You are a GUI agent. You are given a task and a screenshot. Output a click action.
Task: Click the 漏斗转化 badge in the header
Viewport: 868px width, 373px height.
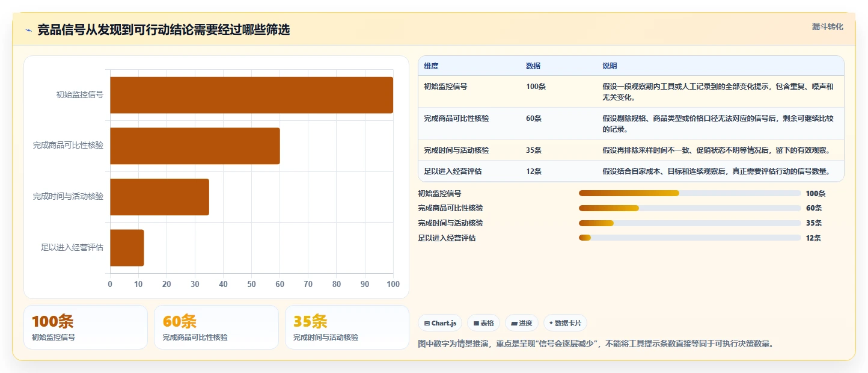(827, 26)
